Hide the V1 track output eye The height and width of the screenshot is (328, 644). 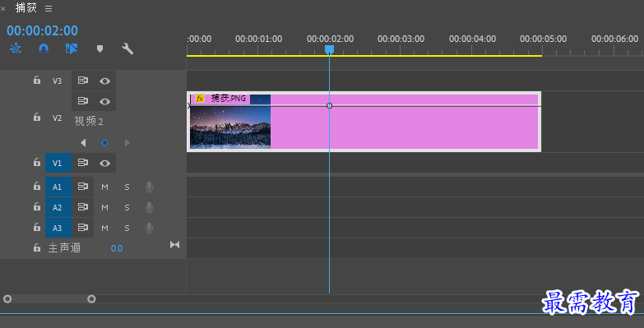[x=104, y=164]
